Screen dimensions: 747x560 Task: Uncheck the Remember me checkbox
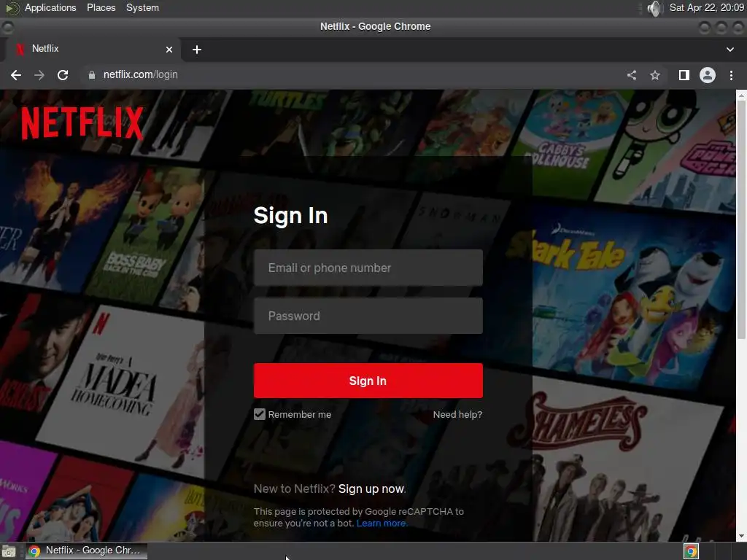click(x=260, y=414)
